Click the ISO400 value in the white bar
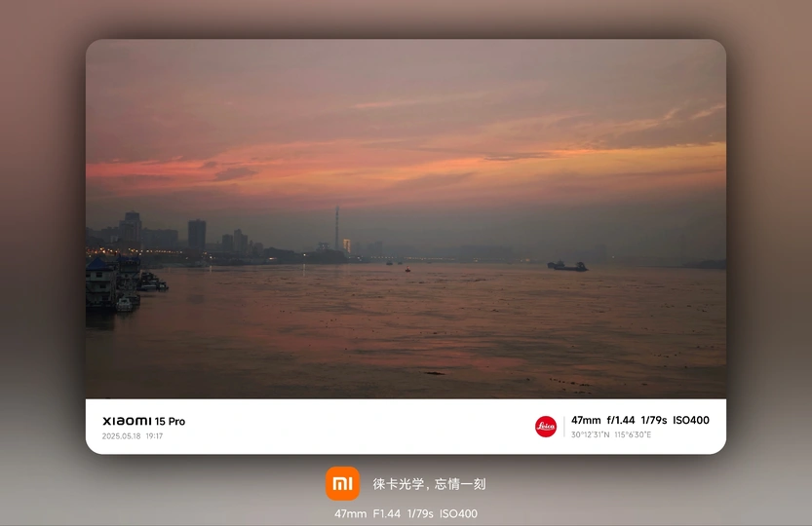The height and width of the screenshot is (526, 812). (x=691, y=420)
